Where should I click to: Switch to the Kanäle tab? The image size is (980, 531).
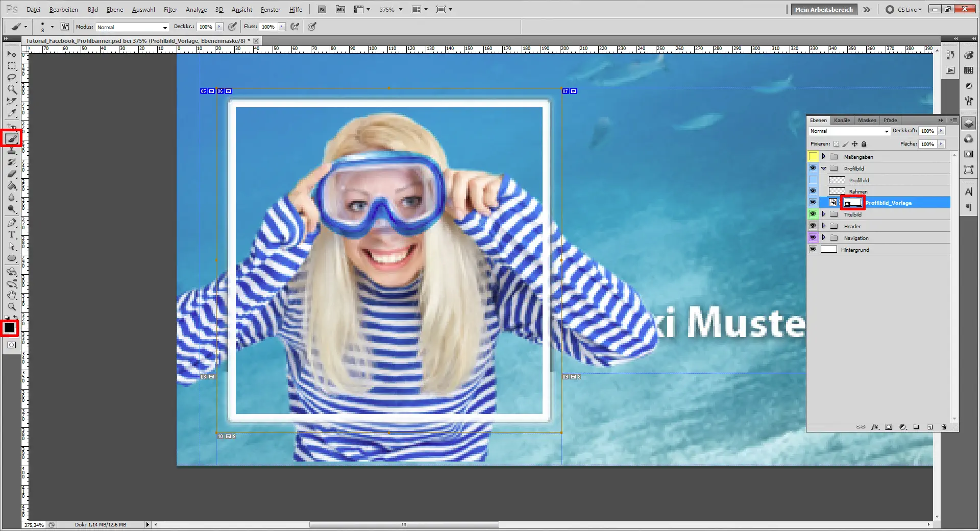point(842,120)
